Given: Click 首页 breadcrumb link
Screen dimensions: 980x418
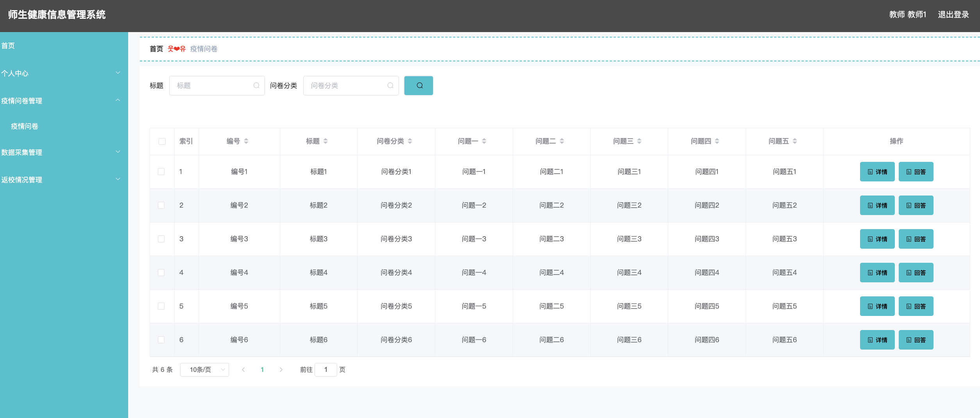Looking at the screenshot, I should [156, 49].
